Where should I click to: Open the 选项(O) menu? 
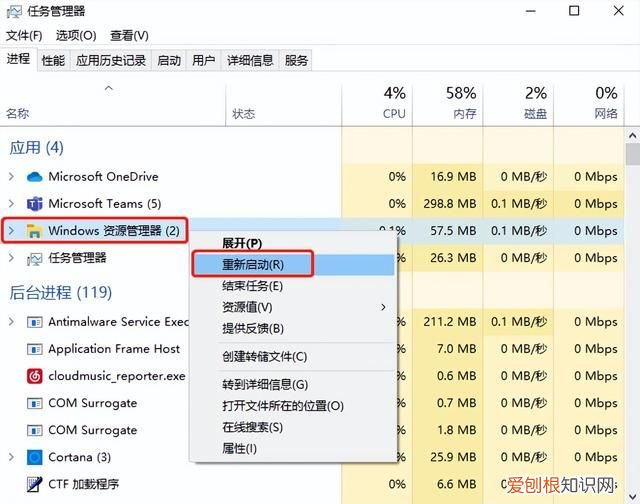pyautogui.click(x=76, y=36)
